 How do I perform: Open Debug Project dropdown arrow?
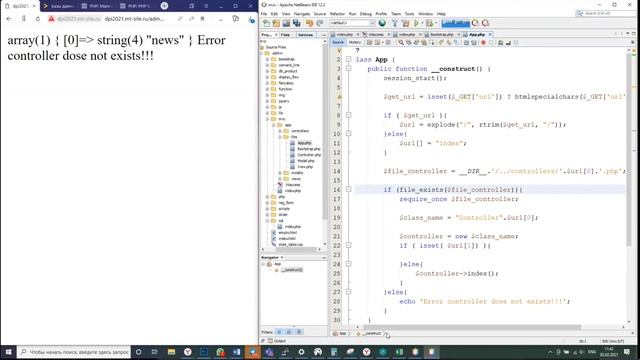[435, 23]
